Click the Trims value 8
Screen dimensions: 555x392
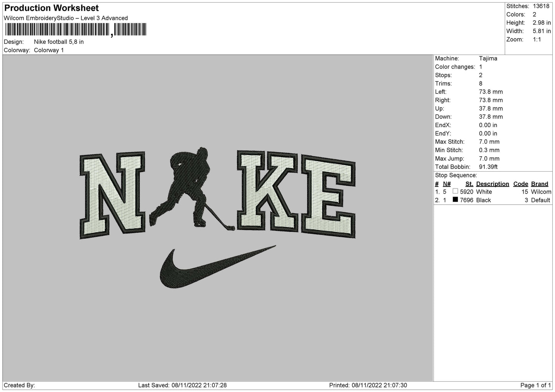coord(480,84)
